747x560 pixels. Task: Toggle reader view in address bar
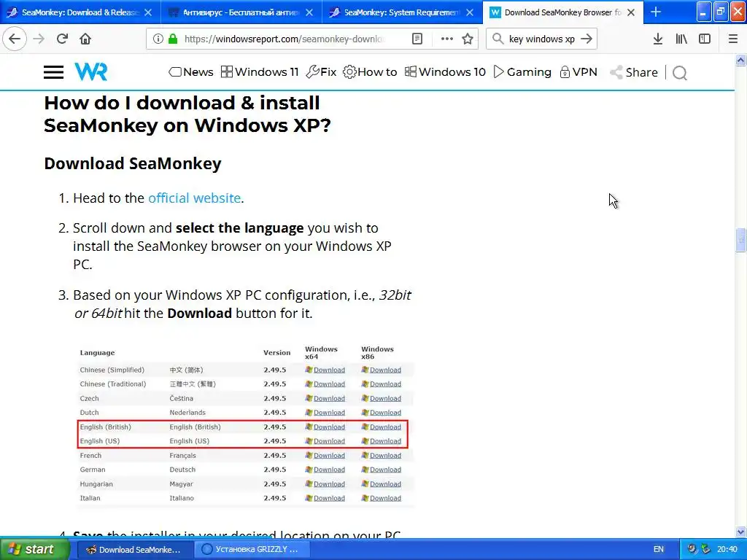pos(417,39)
